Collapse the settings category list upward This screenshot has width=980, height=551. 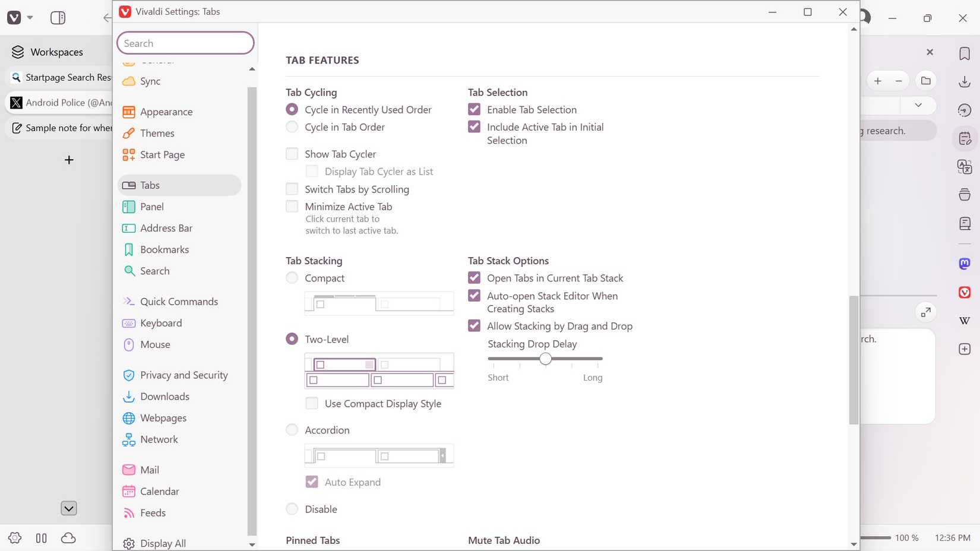252,69
